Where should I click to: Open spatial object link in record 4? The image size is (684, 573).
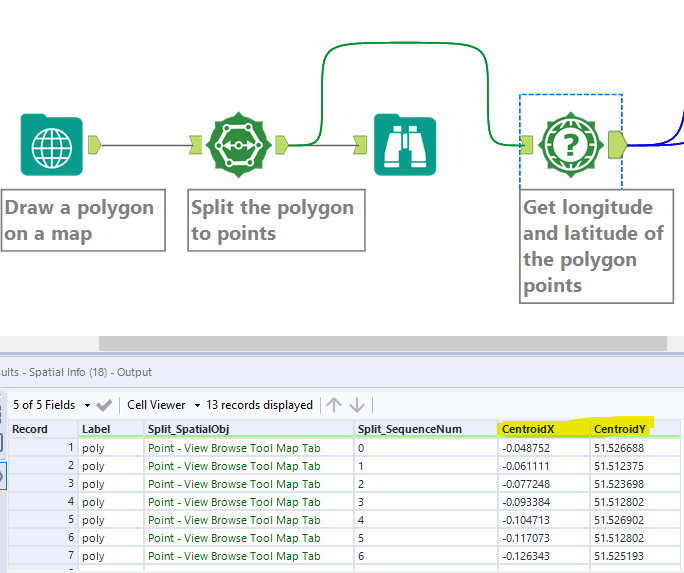pyautogui.click(x=234, y=502)
